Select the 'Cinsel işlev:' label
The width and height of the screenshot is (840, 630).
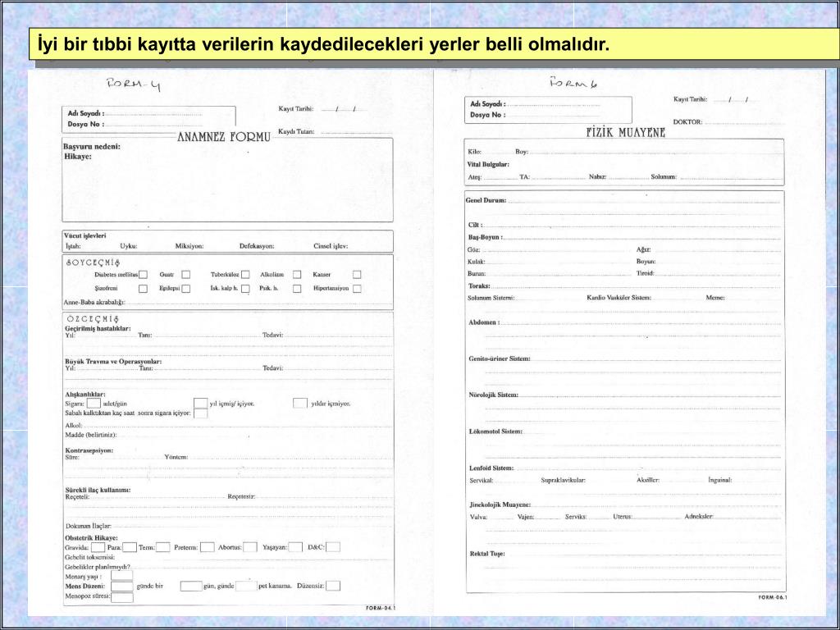pyautogui.click(x=331, y=246)
